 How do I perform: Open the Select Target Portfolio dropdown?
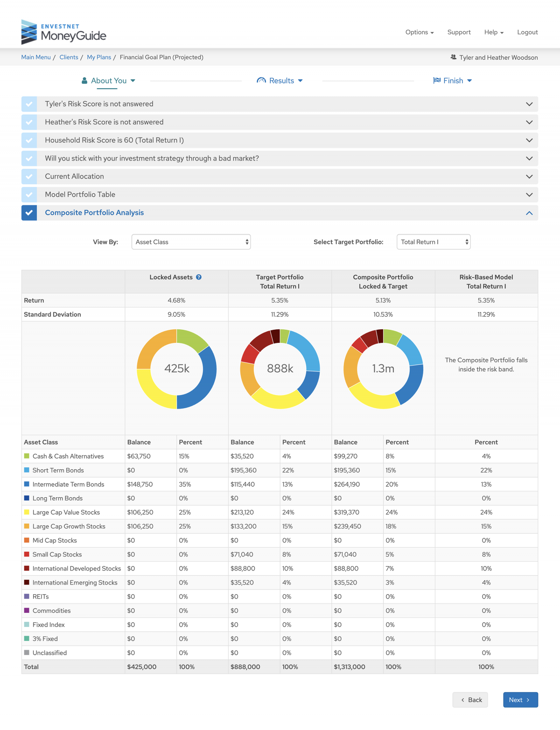433,242
